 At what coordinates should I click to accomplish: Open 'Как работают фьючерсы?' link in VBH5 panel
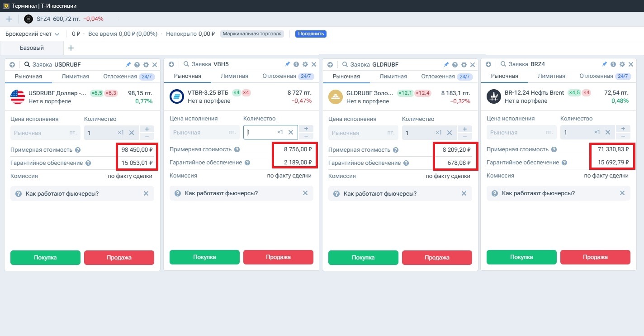click(x=221, y=193)
